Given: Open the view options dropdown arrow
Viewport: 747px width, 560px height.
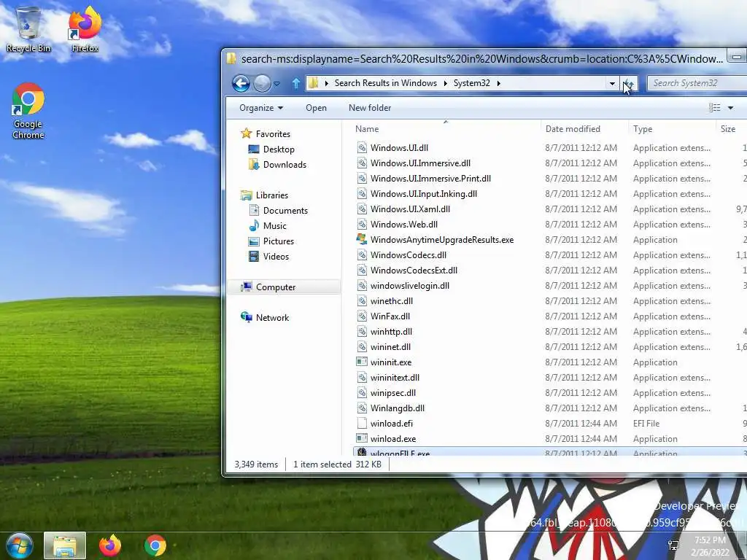Looking at the screenshot, I should click(730, 108).
